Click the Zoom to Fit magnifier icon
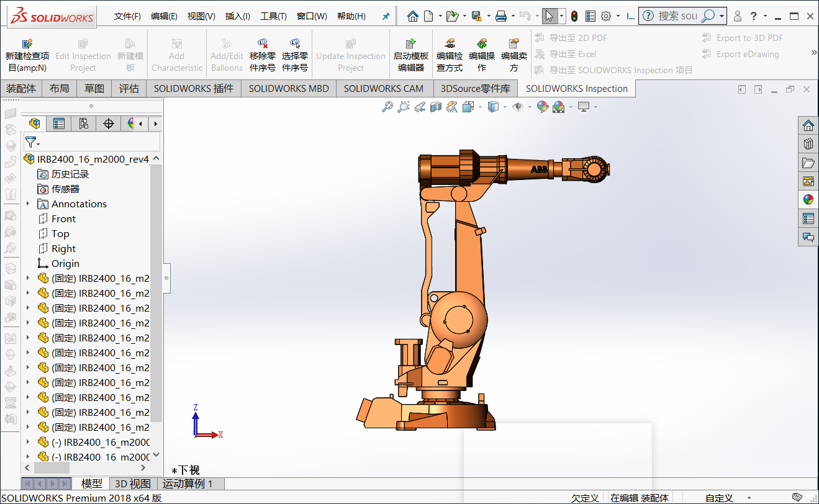Screen dimensions: 819x504 click(x=387, y=107)
